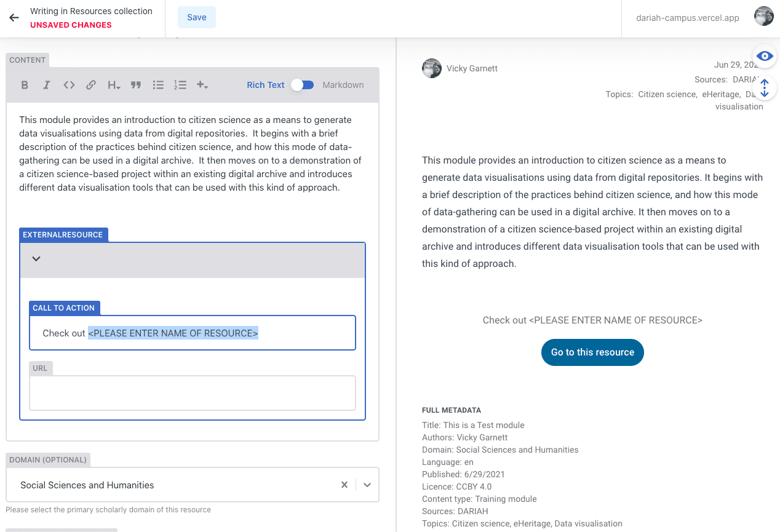Apply italic formatting in editor toolbar

(x=46, y=85)
